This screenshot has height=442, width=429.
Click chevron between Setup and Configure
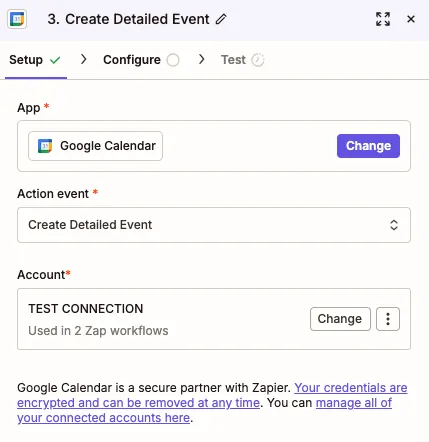84,60
